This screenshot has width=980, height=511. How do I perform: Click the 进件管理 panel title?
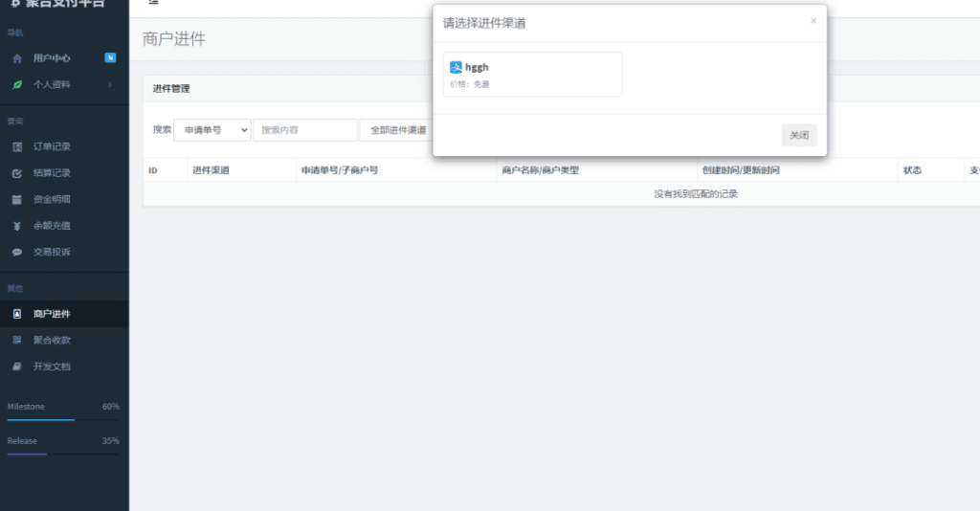(171, 89)
